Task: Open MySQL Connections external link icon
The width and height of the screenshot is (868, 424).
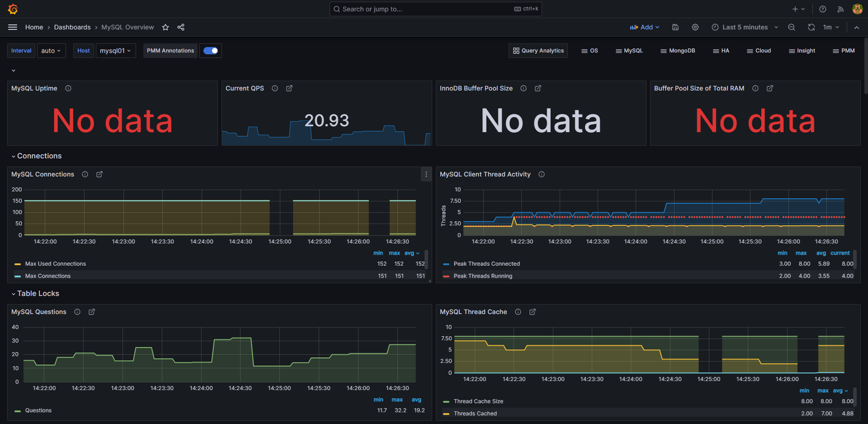Action: [99, 174]
